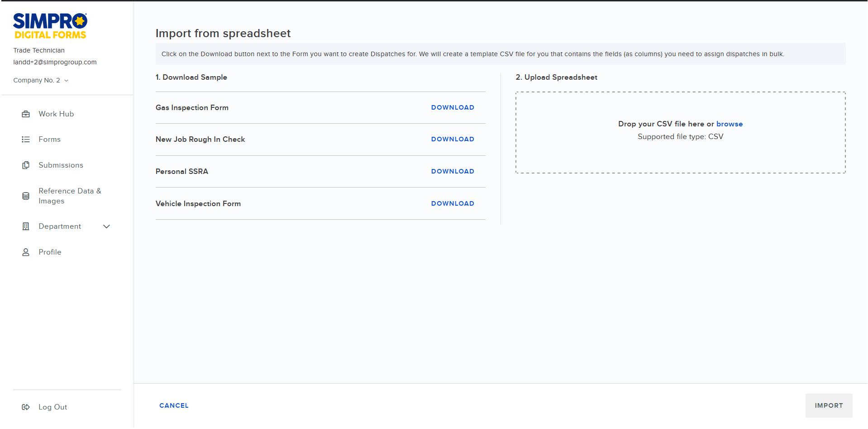The height and width of the screenshot is (429, 868).
Task: Download the New Job Rough In Check sample
Action: click(452, 139)
